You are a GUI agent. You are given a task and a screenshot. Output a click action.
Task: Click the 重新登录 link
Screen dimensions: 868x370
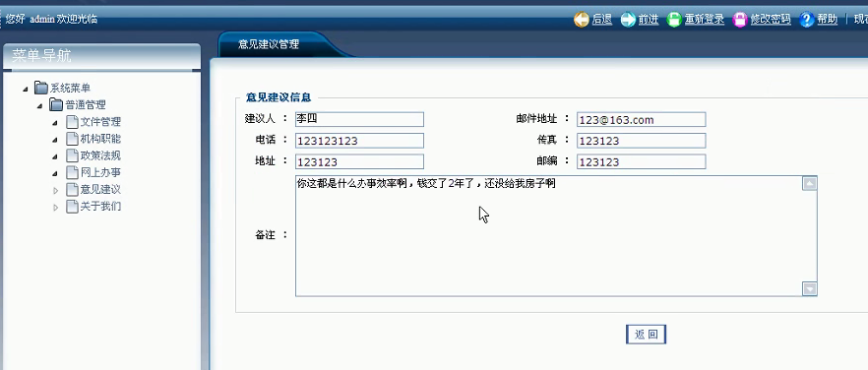point(705,20)
